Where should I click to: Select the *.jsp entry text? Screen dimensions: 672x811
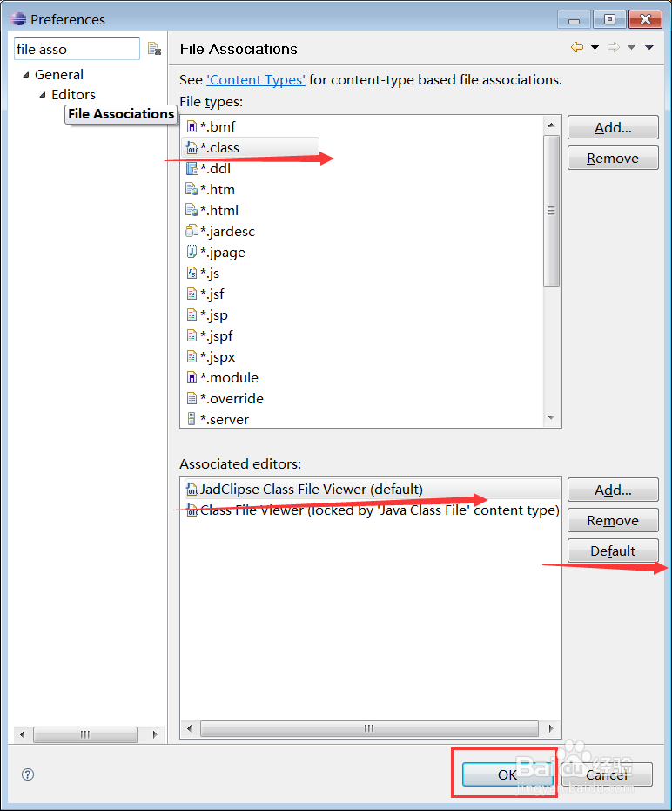214,315
